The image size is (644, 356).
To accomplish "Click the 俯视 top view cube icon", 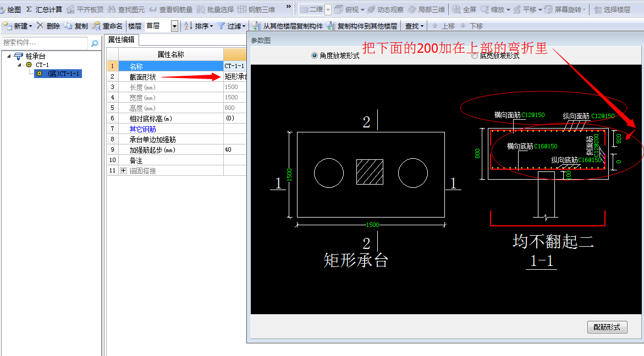I will [339, 9].
